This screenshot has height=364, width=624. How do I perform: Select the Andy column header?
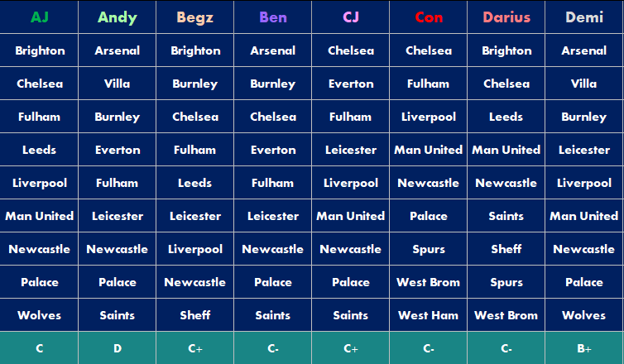[117, 17]
